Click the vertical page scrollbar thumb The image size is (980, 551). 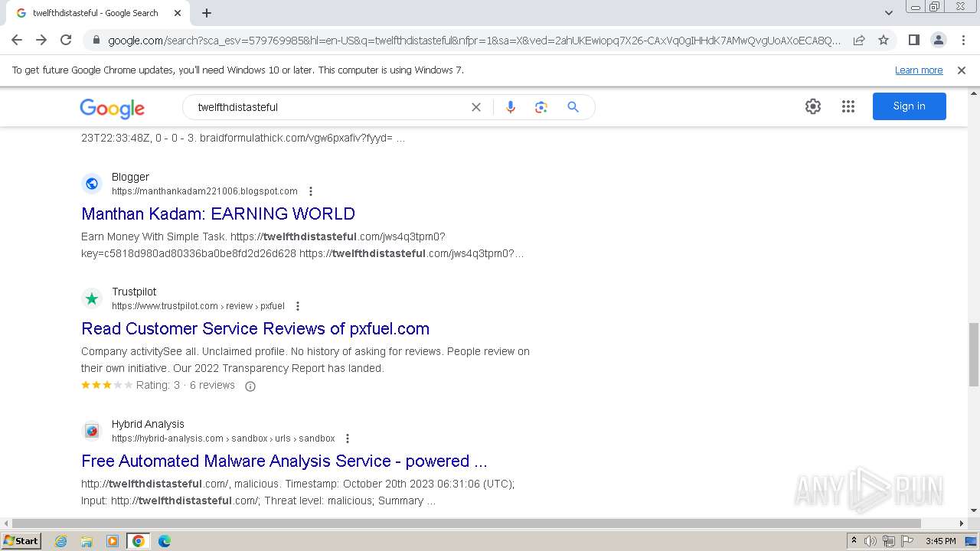pos(974,354)
